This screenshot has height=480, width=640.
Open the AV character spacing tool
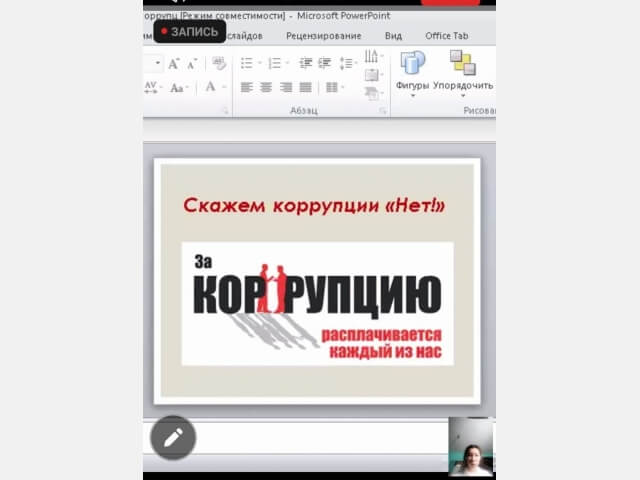(151, 87)
